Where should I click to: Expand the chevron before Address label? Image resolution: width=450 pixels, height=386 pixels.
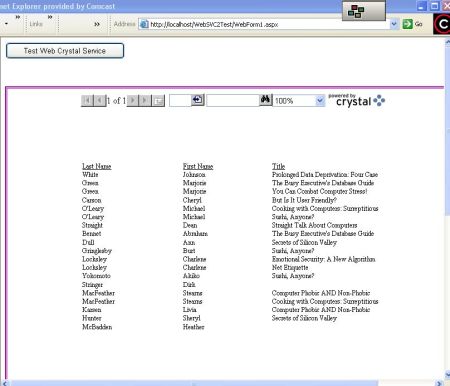[97, 24]
